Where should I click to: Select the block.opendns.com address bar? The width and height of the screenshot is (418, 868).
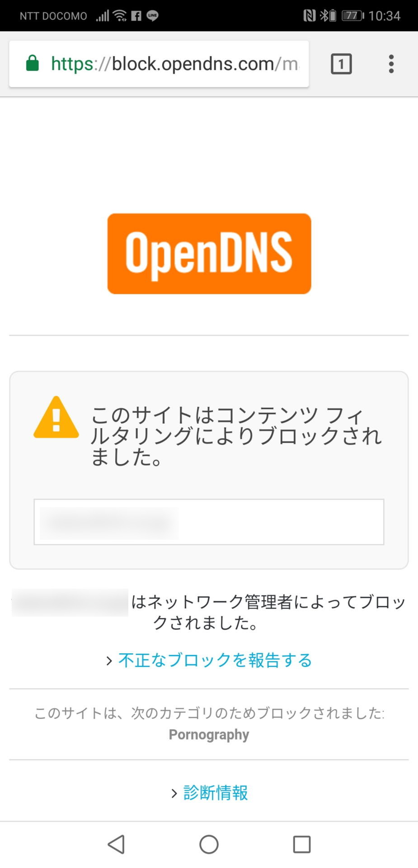159,64
